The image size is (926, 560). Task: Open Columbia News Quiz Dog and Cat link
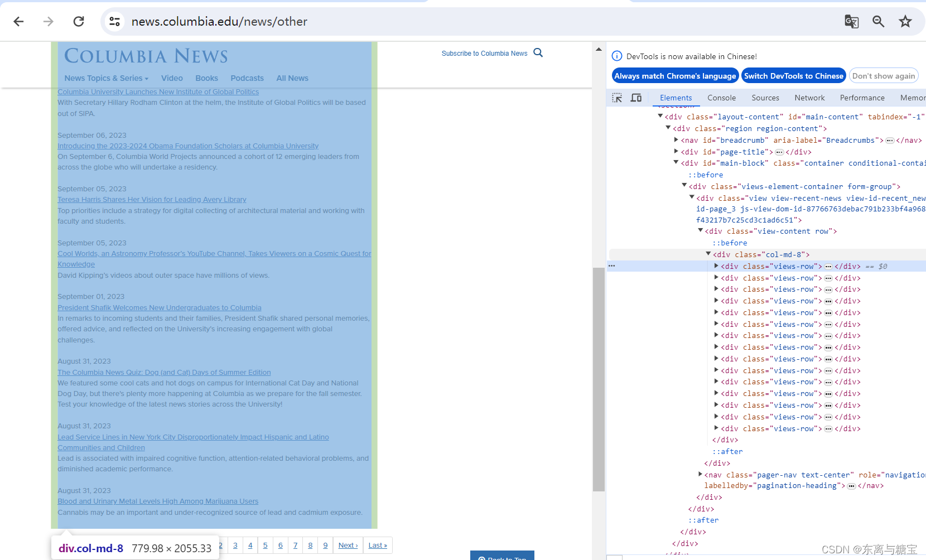tap(164, 373)
